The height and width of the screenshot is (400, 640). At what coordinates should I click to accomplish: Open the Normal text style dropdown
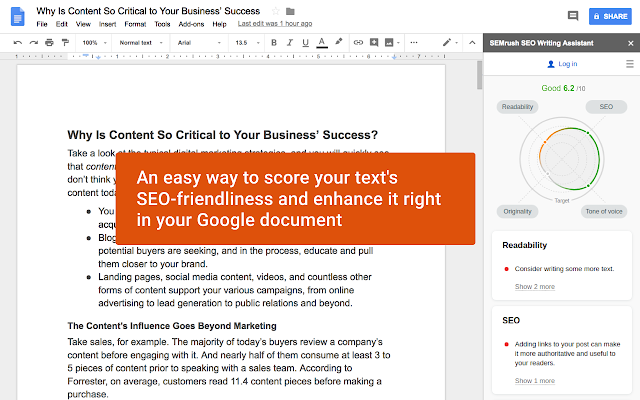coord(141,42)
